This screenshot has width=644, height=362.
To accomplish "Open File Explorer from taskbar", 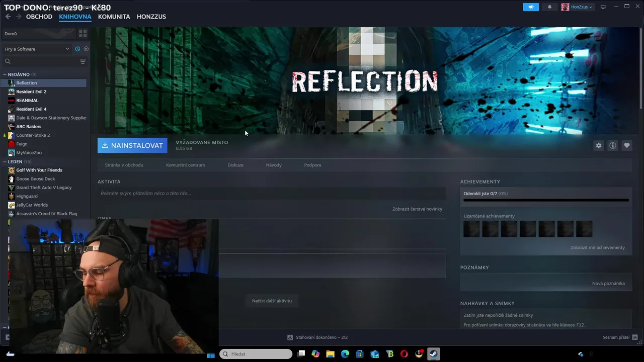I will click(x=330, y=354).
